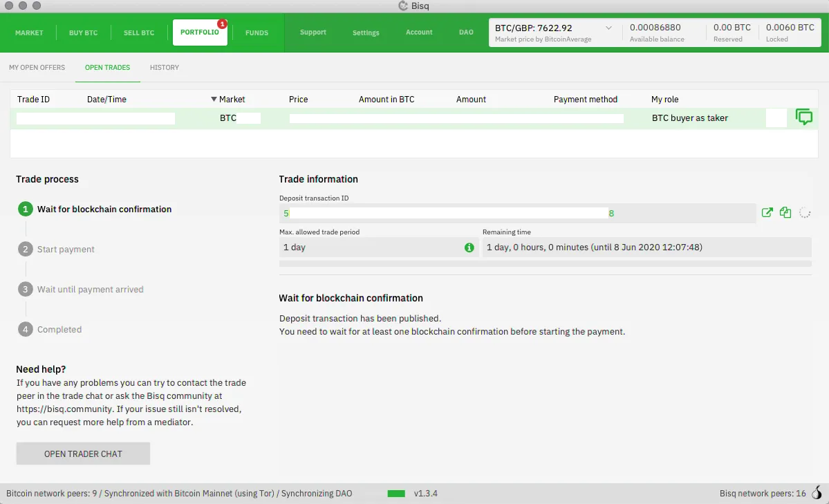The height and width of the screenshot is (504, 829).
Task: Open trade chat icon in trade row
Action: coord(804,118)
